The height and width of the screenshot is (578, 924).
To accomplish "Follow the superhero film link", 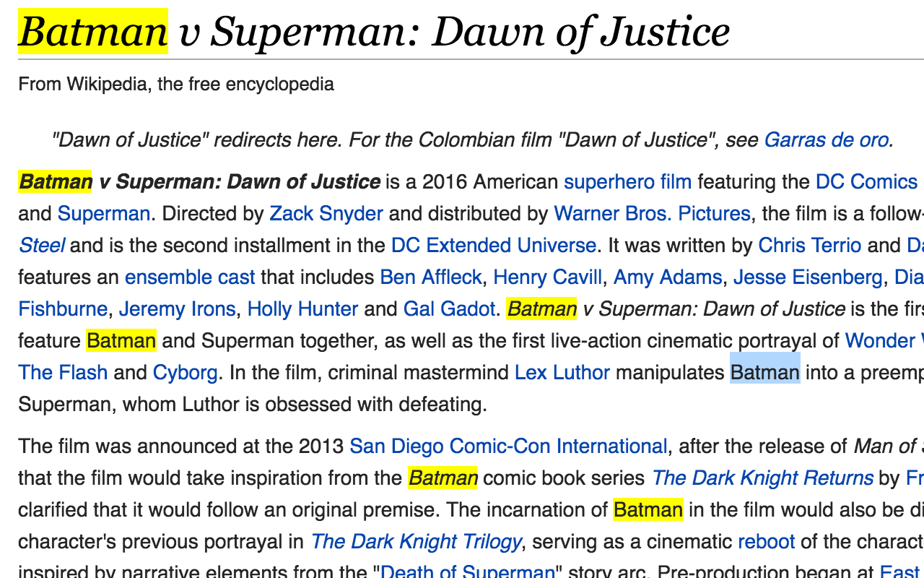I will 627,181.
